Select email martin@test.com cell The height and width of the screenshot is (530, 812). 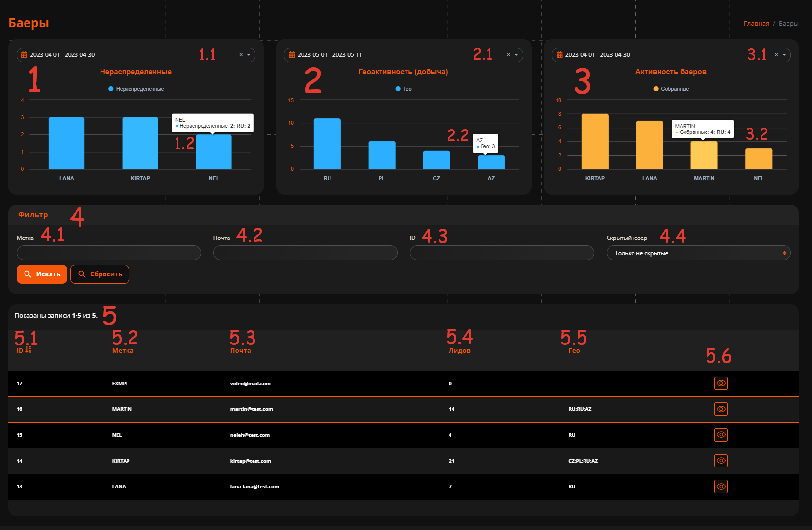pos(252,409)
